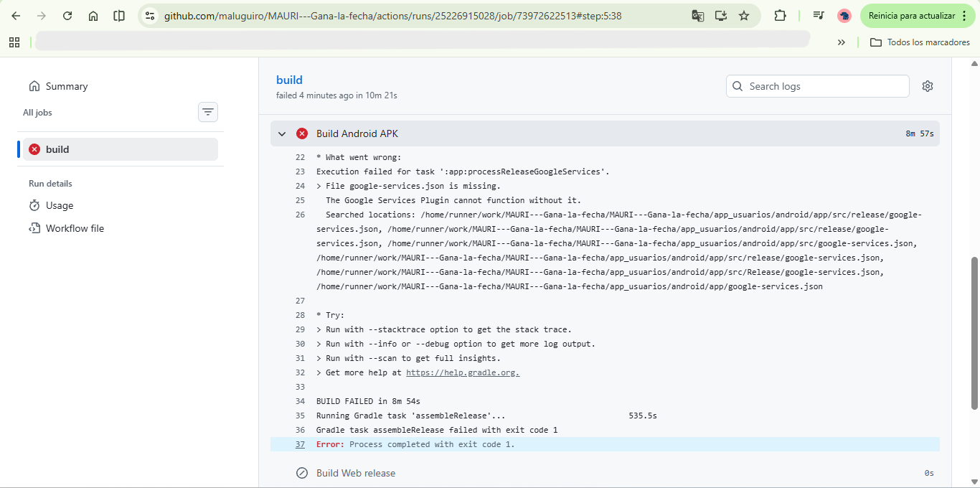Click the install app icon in address bar
Screen dimensions: 980x488
tap(721, 16)
